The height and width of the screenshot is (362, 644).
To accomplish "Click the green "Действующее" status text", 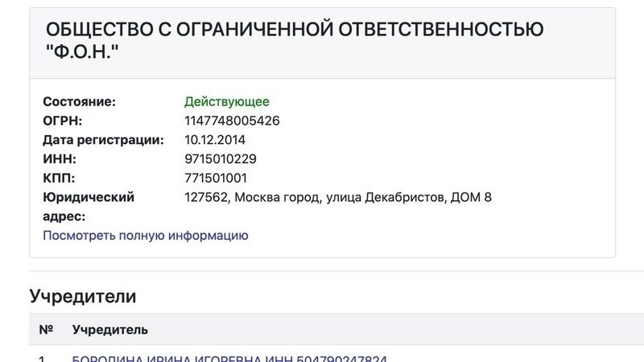I will [227, 102].
